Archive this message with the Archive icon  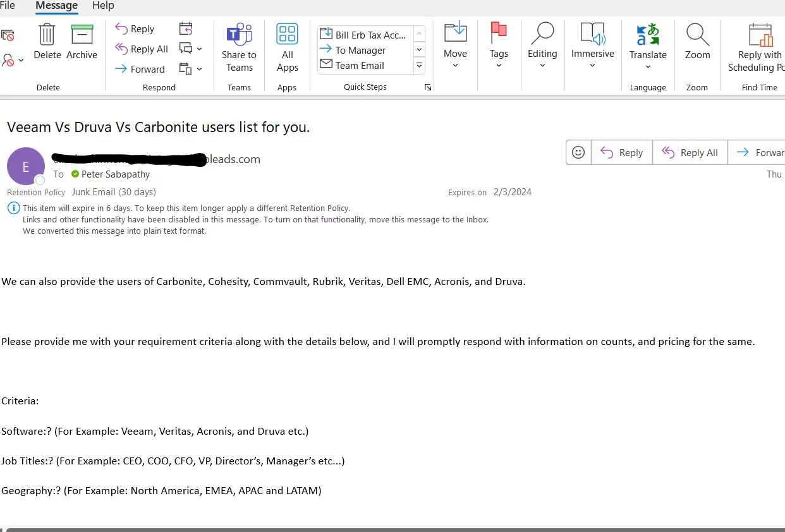point(82,35)
